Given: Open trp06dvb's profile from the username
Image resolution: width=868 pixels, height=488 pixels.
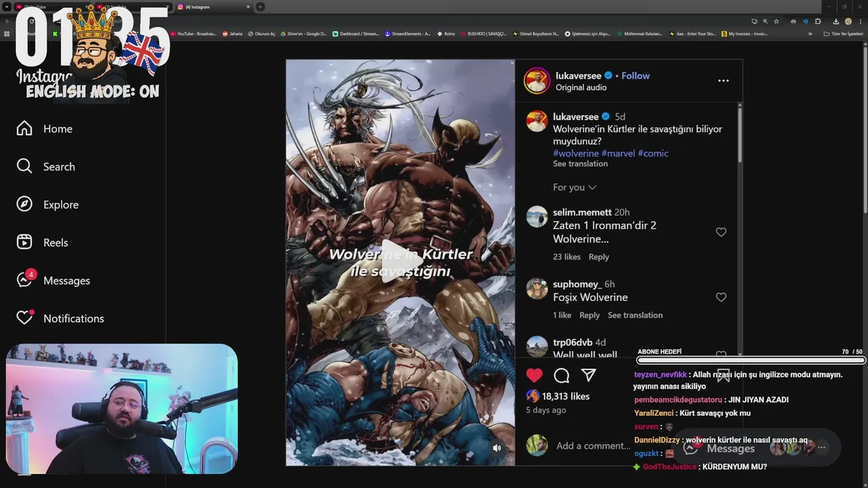Looking at the screenshot, I should click(572, 342).
